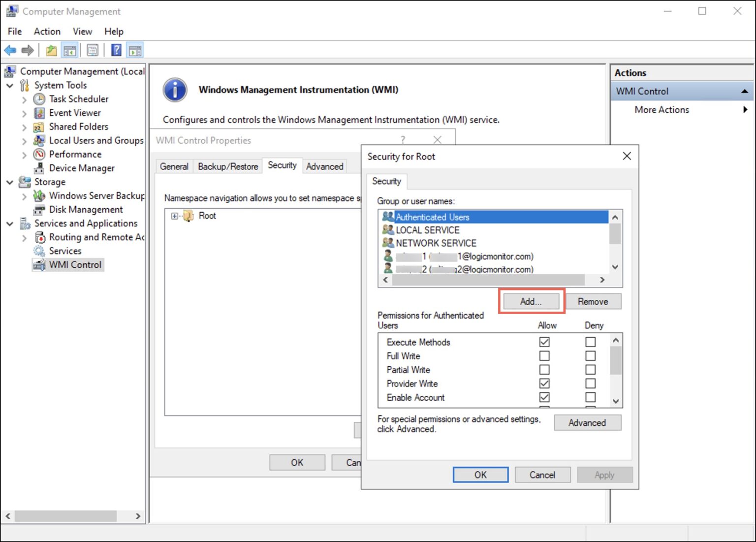Toggle the Show/Hide Action Pane toolbar icon
The width and height of the screenshot is (756, 542).
[x=135, y=50]
